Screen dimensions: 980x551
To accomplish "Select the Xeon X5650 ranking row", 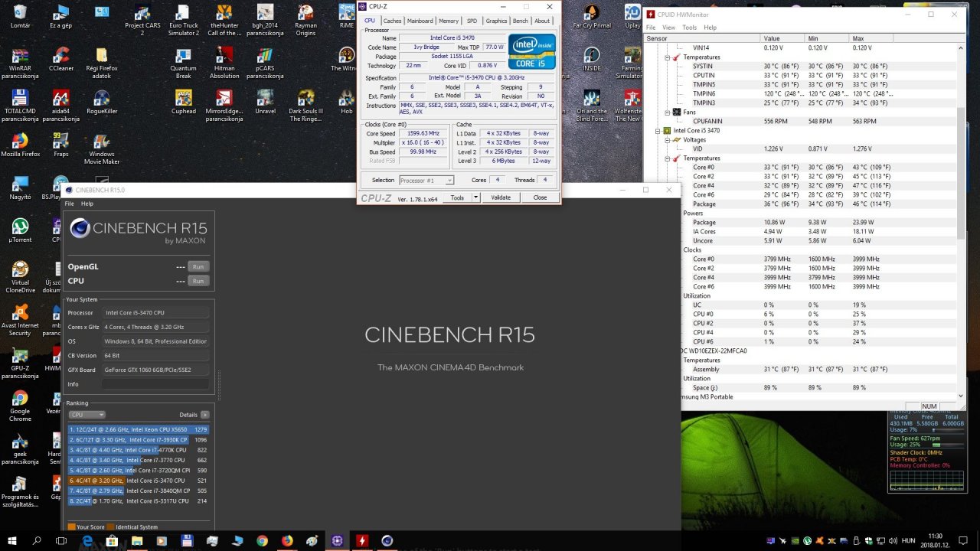I will pos(138,429).
